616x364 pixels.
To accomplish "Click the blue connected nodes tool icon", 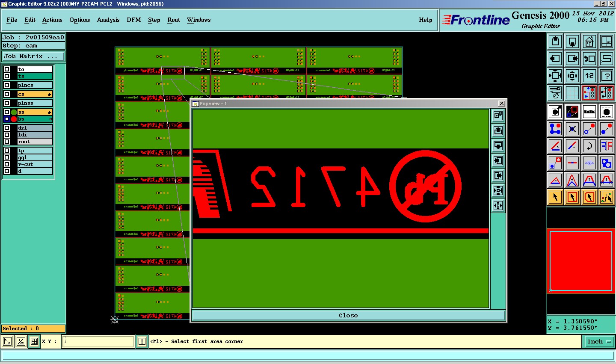I will point(555,129).
